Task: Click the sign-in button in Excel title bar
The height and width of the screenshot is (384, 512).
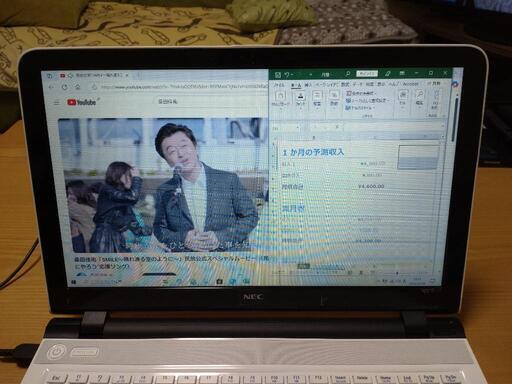Action: pyautogui.click(x=367, y=73)
